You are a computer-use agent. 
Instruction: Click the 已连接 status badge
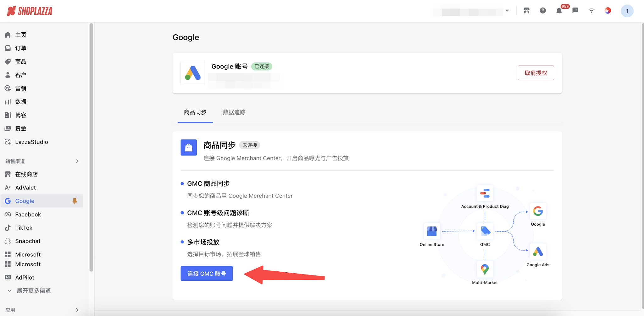(x=262, y=67)
